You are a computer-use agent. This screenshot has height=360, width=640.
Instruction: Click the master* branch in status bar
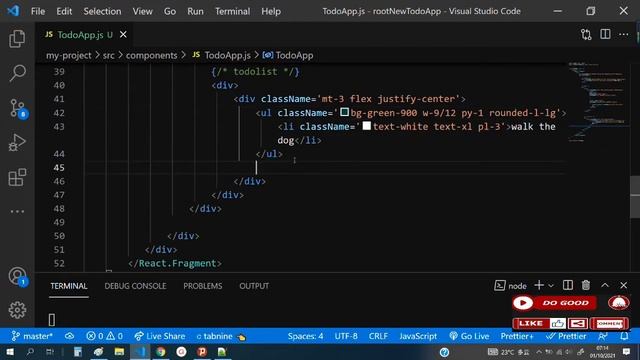(32, 336)
